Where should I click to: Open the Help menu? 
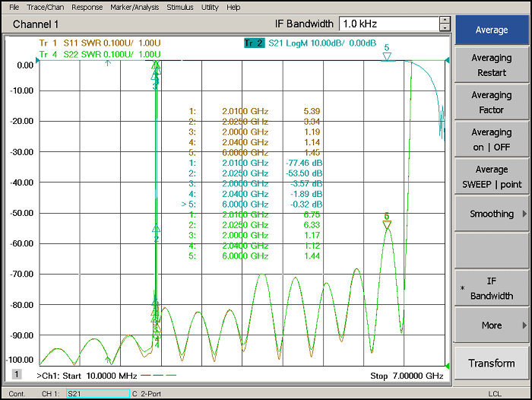(x=233, y=7)
